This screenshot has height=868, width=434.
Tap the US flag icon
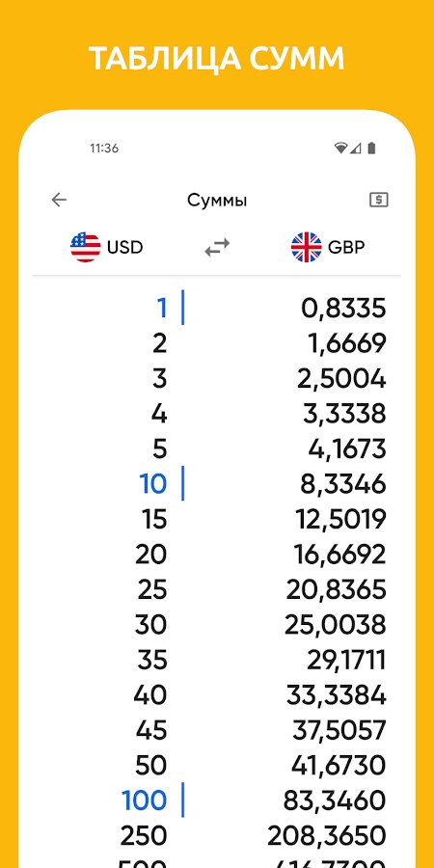(x=85, y=247)
